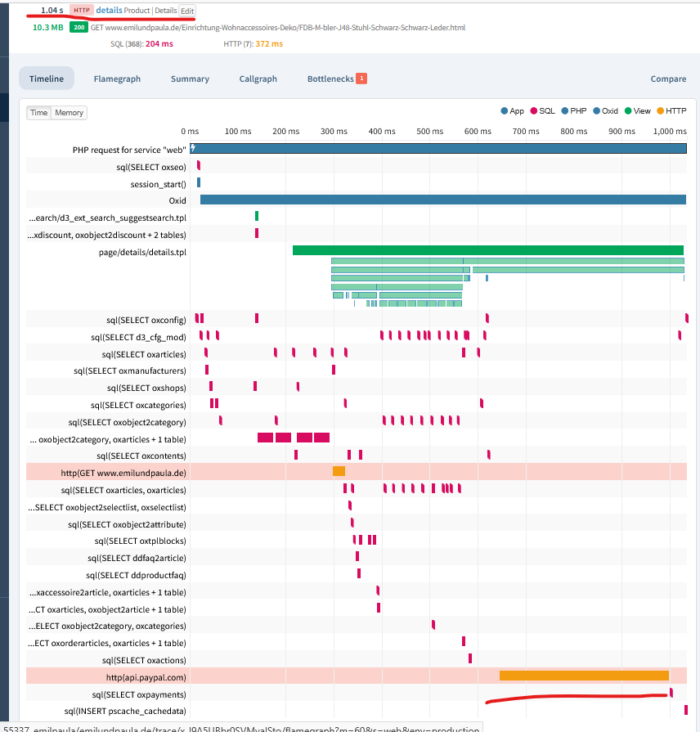Screen dimensions: 700x732
Task: Click the api.paypal.com orange span bar
Action: pyautogui.click(x=584, y=676)
